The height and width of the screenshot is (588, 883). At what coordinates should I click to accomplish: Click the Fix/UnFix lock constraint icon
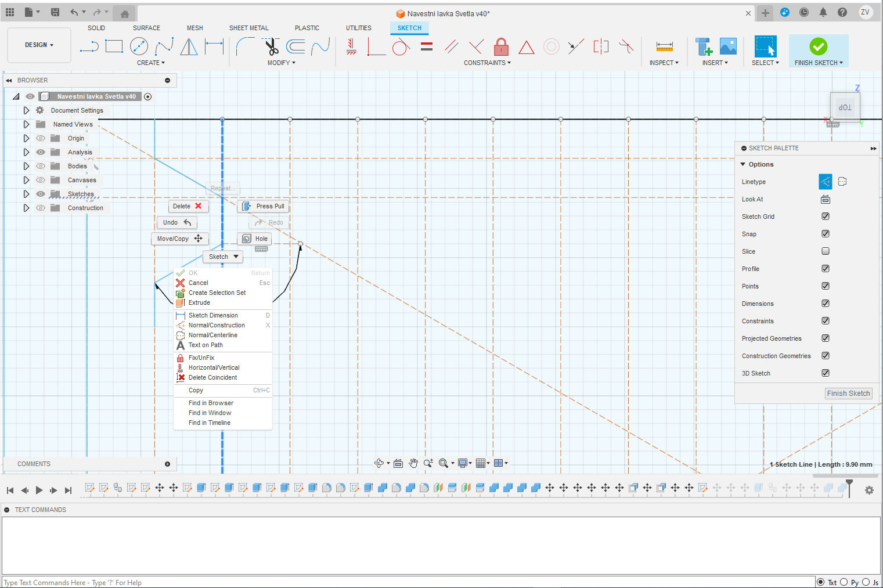pos(501,46)
